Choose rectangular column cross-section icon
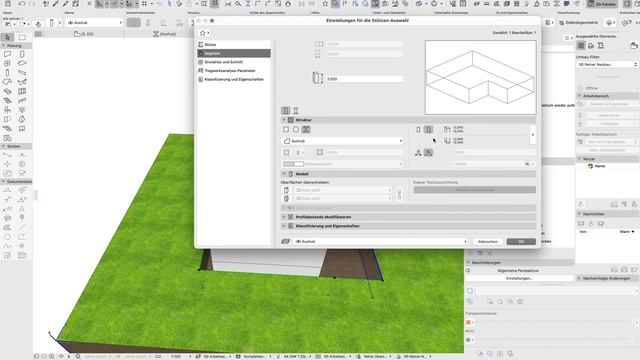This screenshot has width=640, height=360. pos(286,129)
